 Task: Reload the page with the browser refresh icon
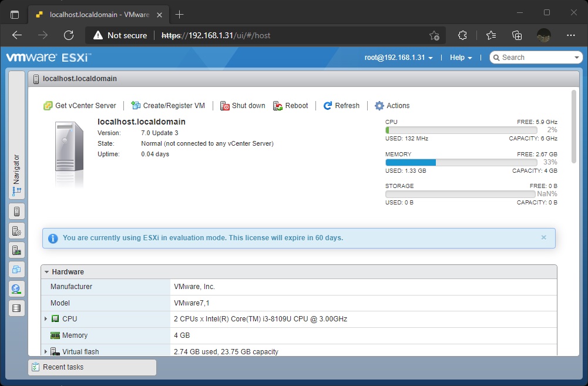pyautogui.click(x=69, y=35)
